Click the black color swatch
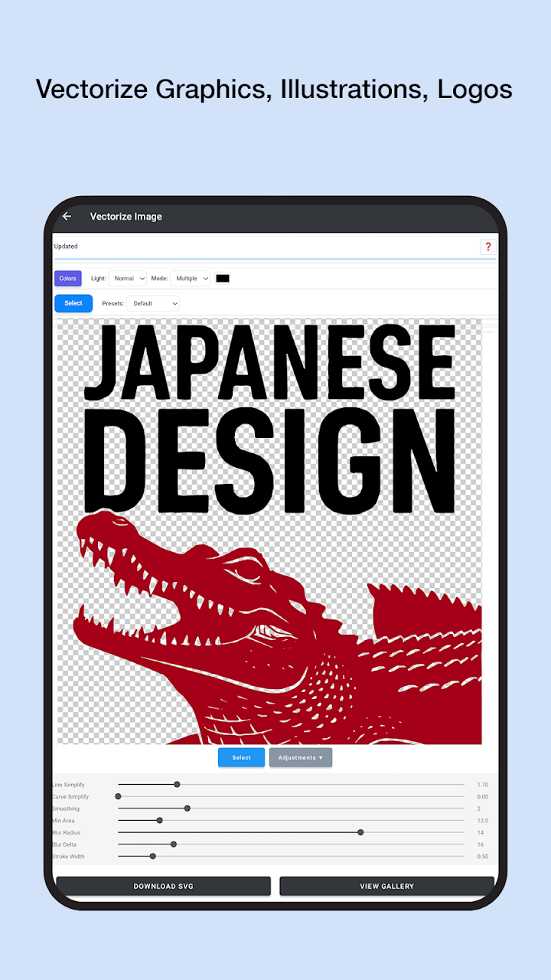 pos(223,279)
